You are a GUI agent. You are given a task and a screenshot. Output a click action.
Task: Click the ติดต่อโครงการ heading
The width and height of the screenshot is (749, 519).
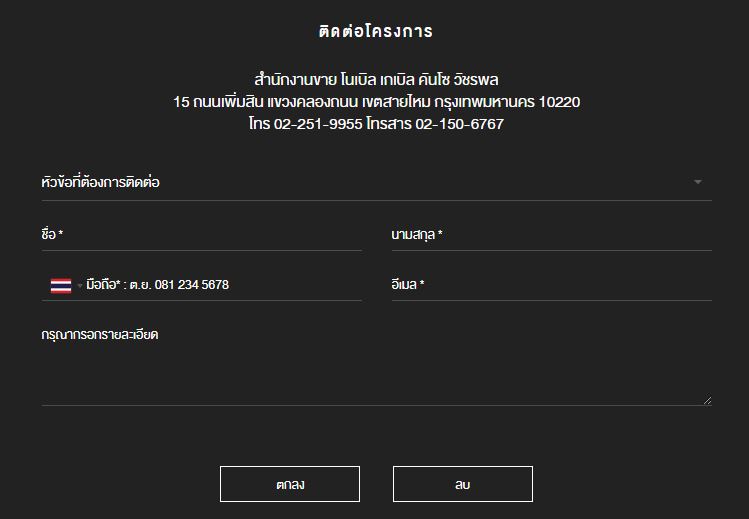tap(375, 31)
